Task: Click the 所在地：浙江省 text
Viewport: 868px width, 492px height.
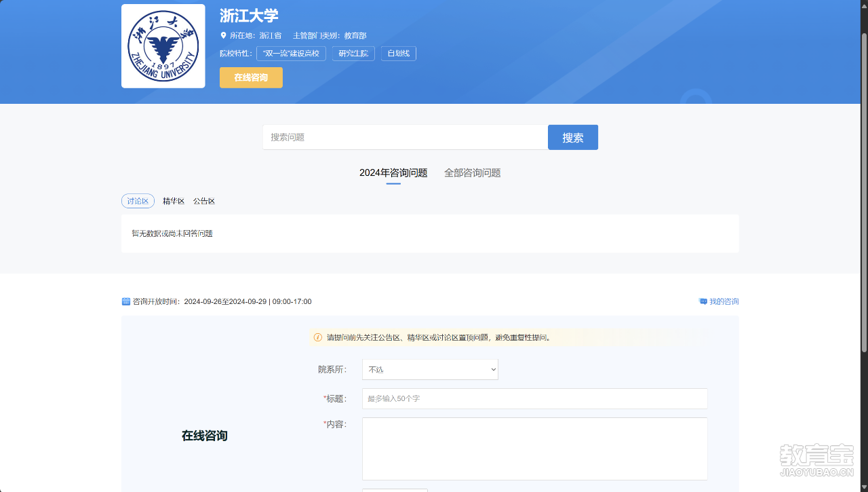Action: click(256, 35)
